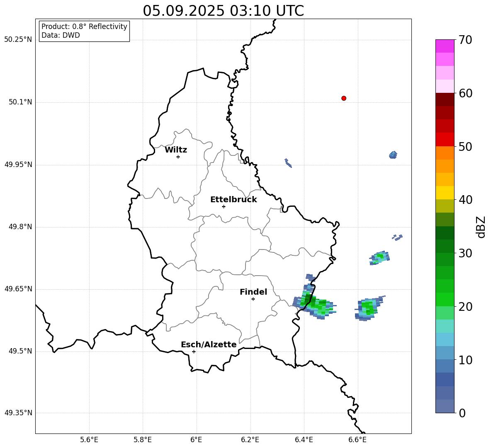Click the 49.35°N latitude label
The height and width of the screenshot is (448, 491).
click(x=18, y=413)
